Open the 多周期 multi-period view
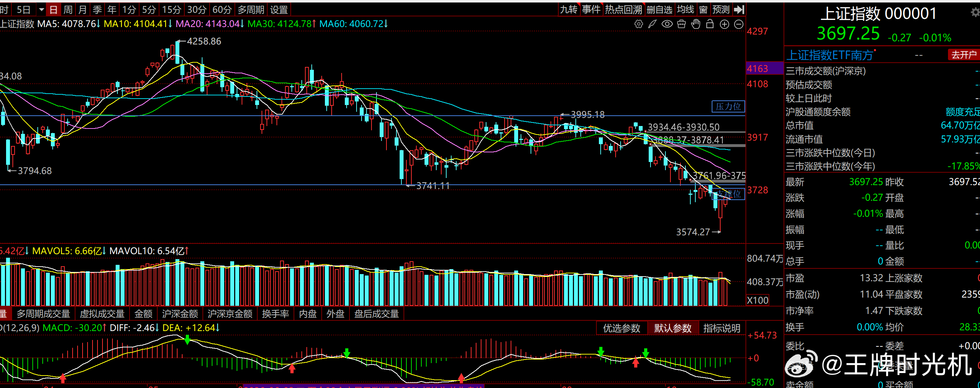980x388 pixels. pos(251,10)
